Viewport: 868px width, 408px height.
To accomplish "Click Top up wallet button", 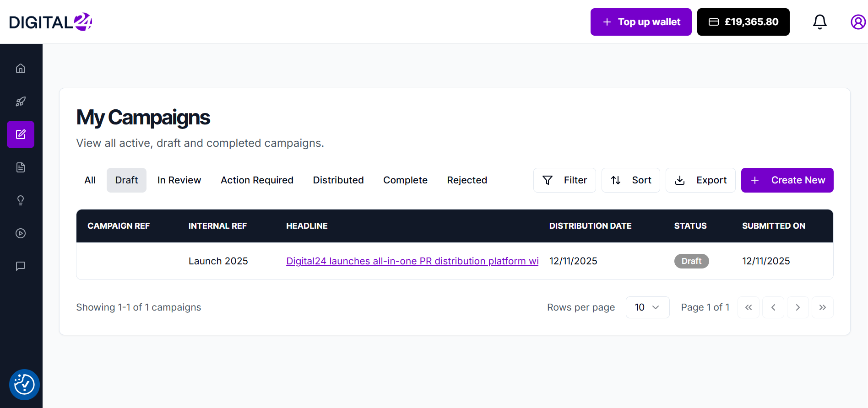I will pyautogui.click(x=641, y=22).
